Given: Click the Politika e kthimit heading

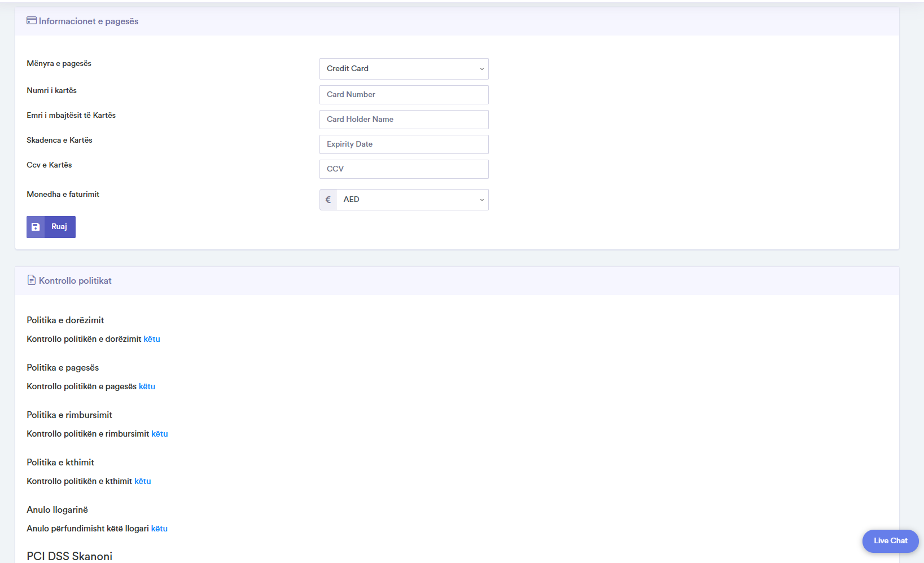Looking at the screenshot, I should pyautogui.click(x=60, y=463).
